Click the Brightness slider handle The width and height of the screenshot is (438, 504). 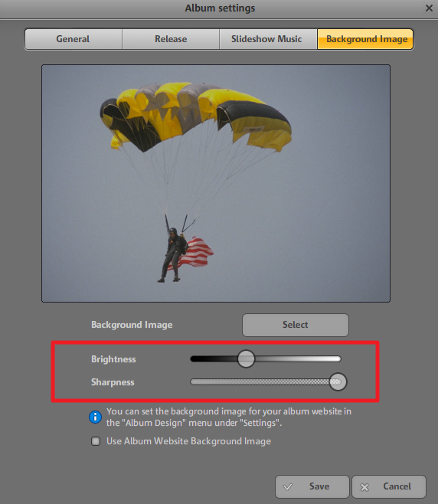coord(246,358)
